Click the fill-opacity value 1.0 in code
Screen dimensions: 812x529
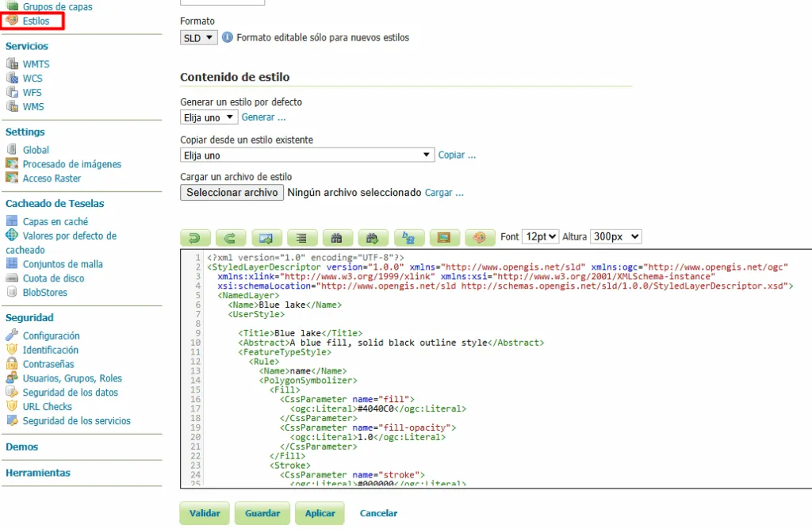[366, 437]
